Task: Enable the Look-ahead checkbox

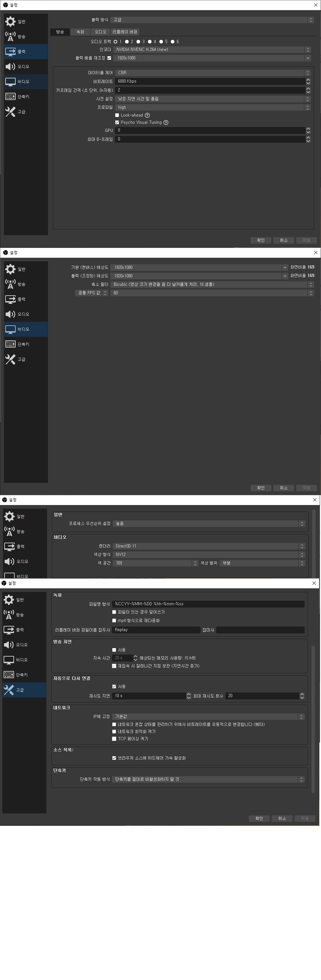Action: click(117, 115)
